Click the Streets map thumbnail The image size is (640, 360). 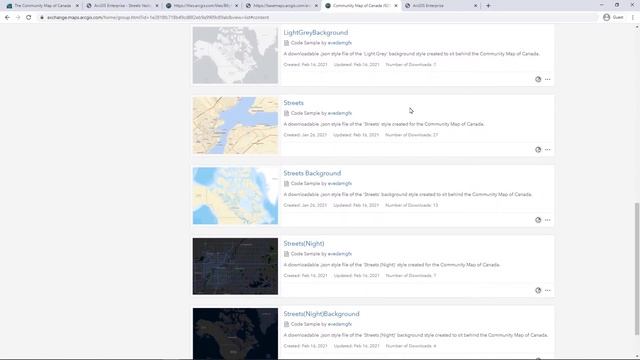(235, 125)
